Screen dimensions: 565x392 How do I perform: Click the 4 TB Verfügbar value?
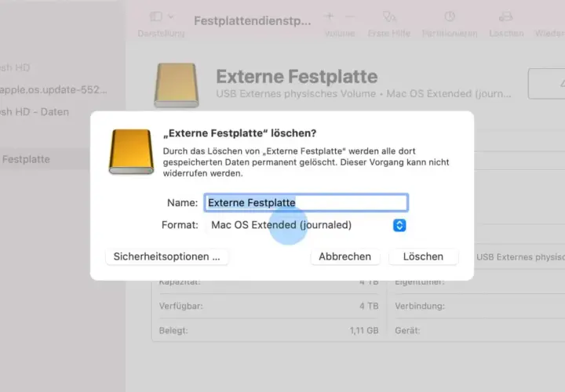369,306
